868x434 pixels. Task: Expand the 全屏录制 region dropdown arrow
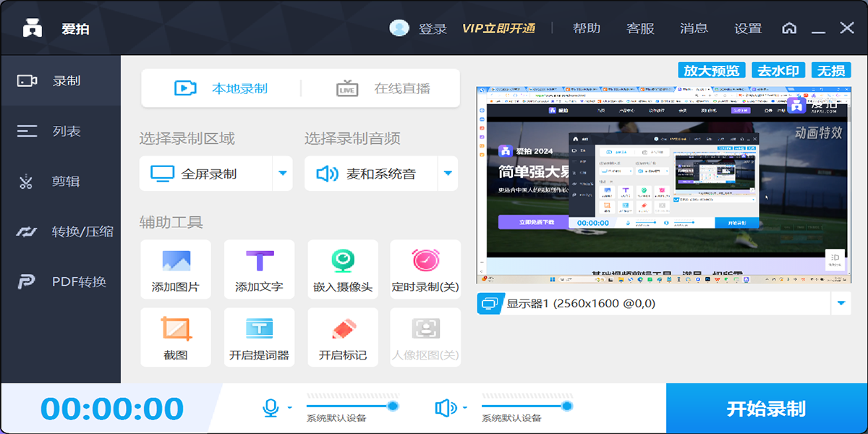click(283, 174)
